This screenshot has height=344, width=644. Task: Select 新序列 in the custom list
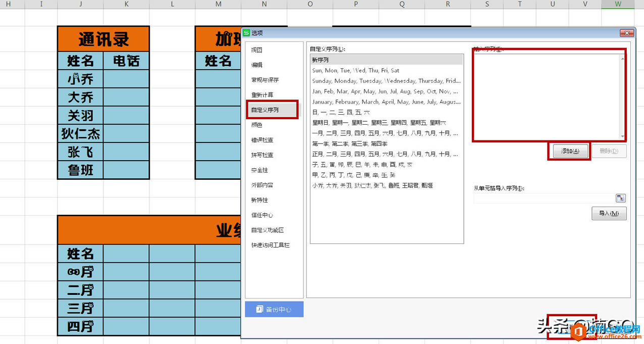tap(387, 60)
